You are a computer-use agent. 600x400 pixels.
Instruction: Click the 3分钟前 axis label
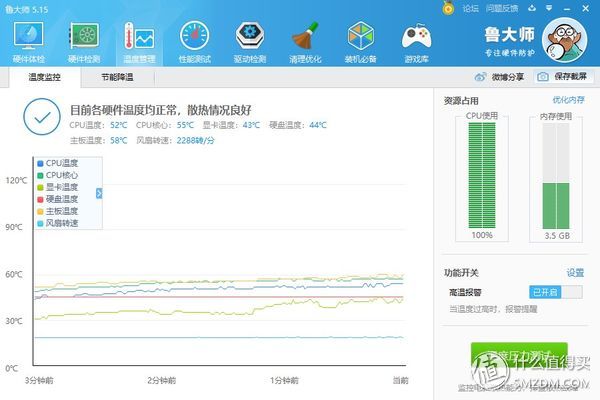tap(39, 380)
